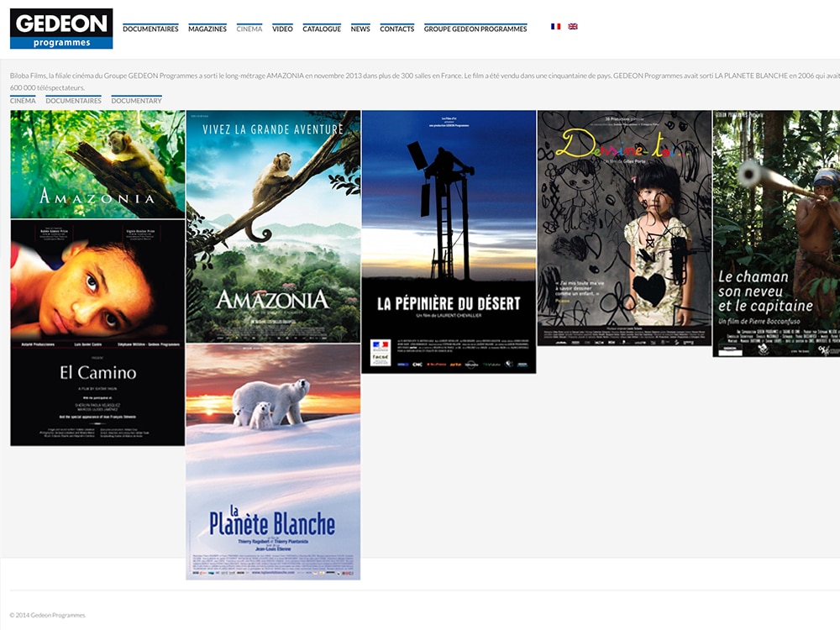The image size is (840, 630).
Task: Switch language with the French flag
Action: (555, 27)
